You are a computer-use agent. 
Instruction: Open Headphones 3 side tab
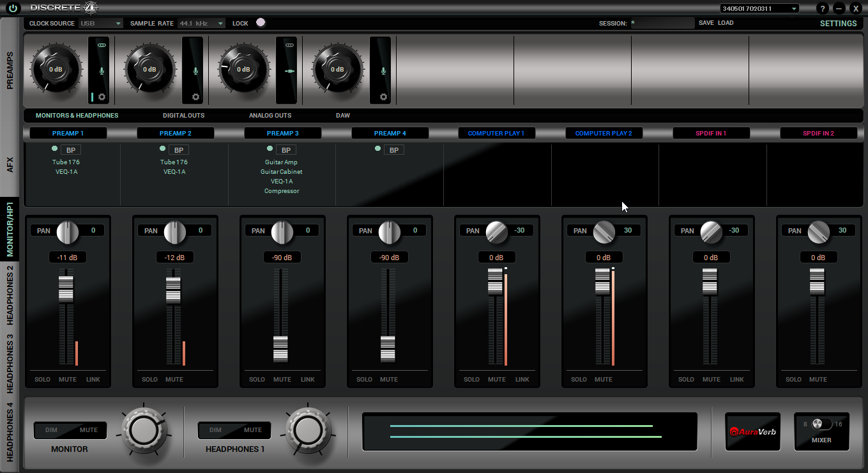(10, 364)
